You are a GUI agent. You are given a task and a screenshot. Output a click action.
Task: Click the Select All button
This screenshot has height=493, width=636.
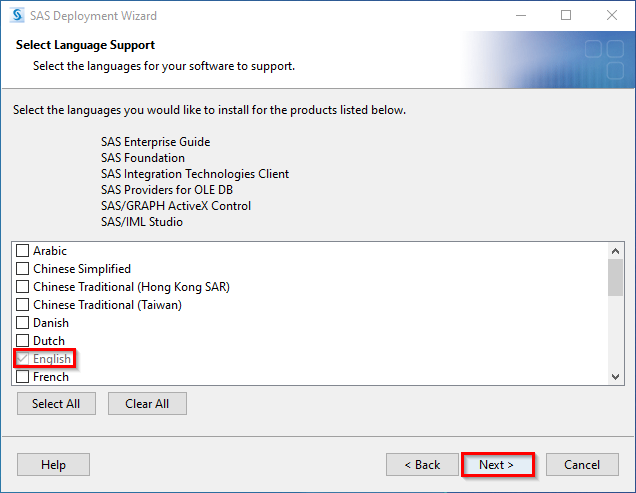point(56,403)
